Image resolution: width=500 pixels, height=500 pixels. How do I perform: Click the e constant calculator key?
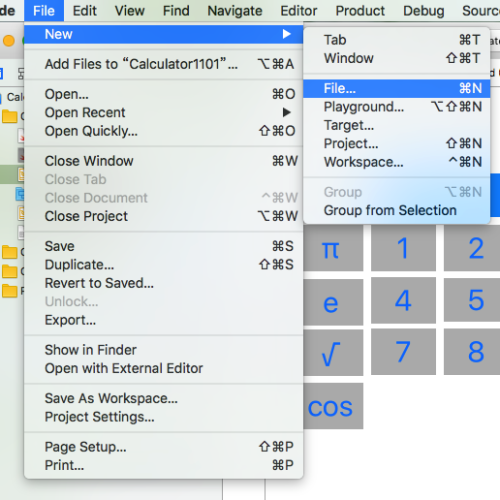tap(333, 301)
